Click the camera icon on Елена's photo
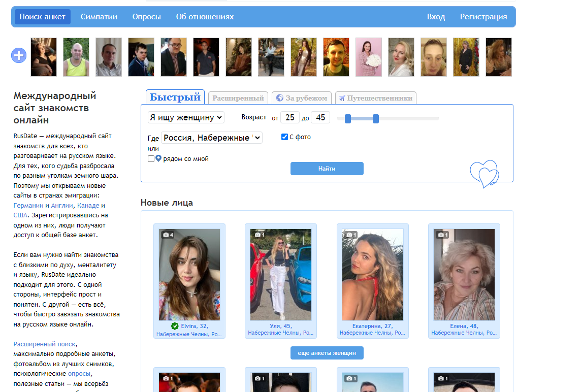The image size is (581, 392). coord(443,235)
